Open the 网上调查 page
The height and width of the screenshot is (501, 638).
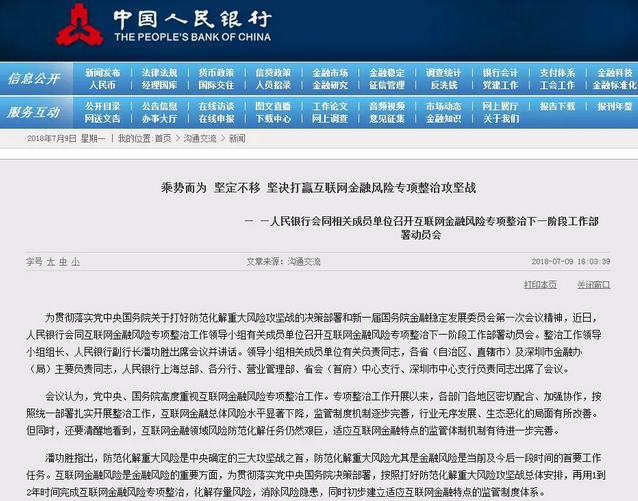click(330, 119)
